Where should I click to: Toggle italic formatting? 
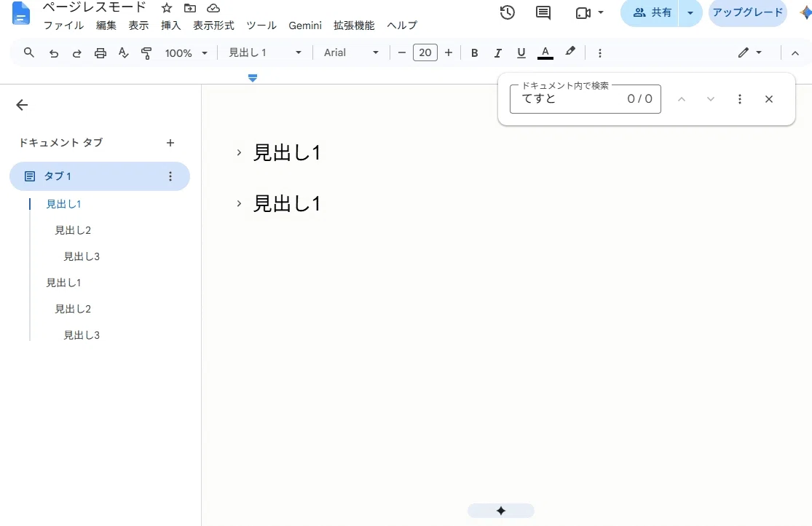497,53
